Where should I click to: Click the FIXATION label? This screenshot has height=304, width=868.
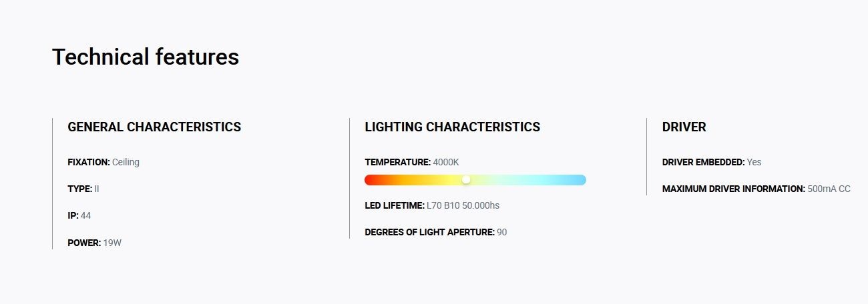coord(89,162)
